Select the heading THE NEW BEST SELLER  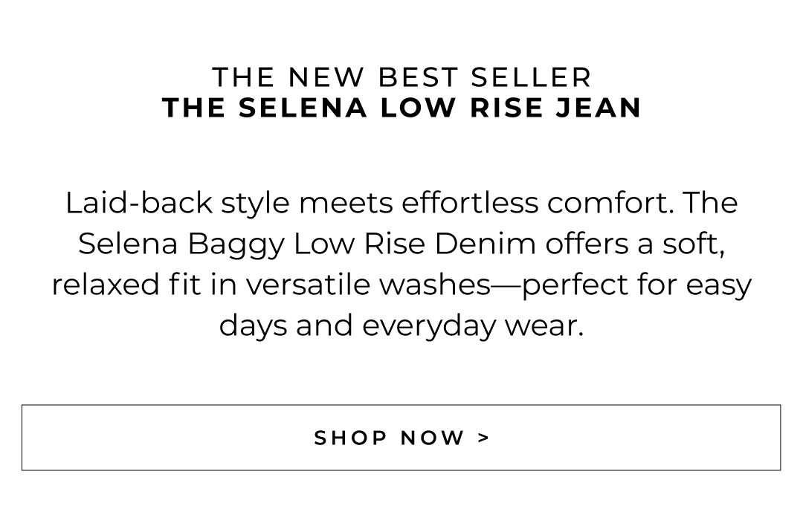(x=401, y=77)
